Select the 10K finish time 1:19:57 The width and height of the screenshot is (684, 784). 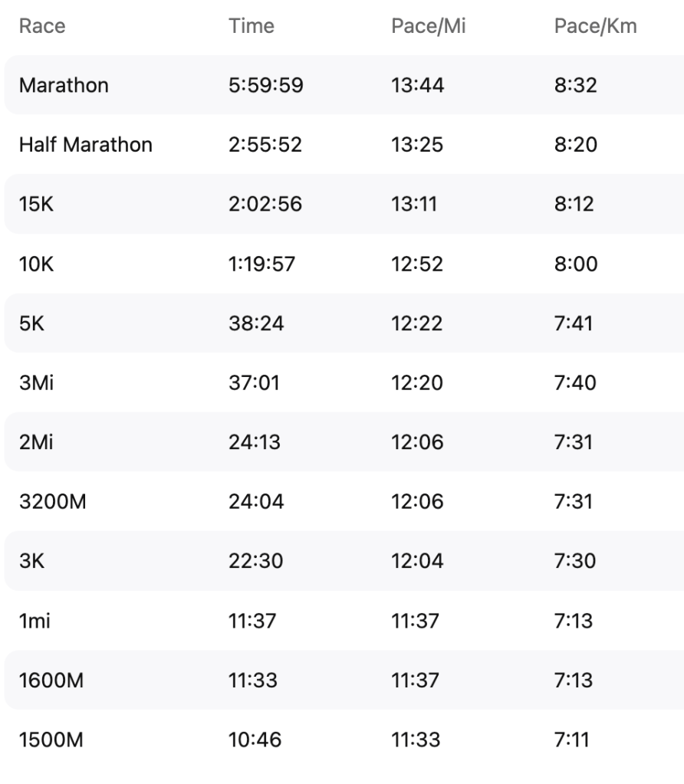[263, 264]
